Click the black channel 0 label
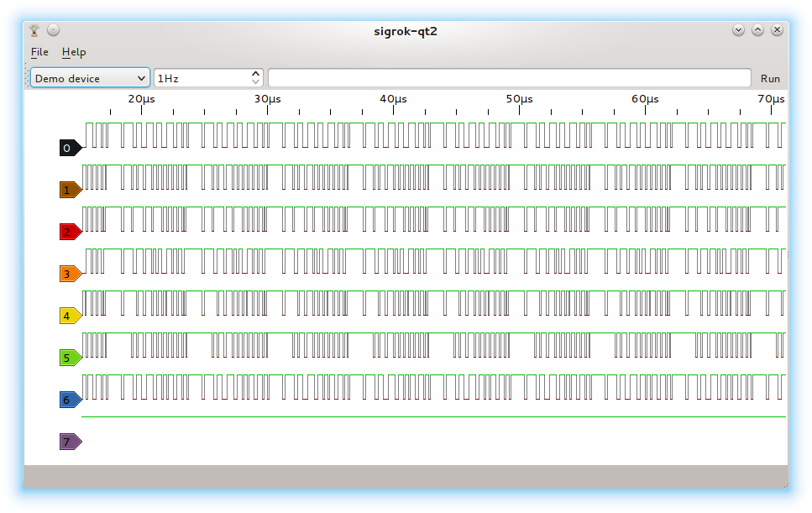Screen dimensions: 812x513 coord(69,149)
